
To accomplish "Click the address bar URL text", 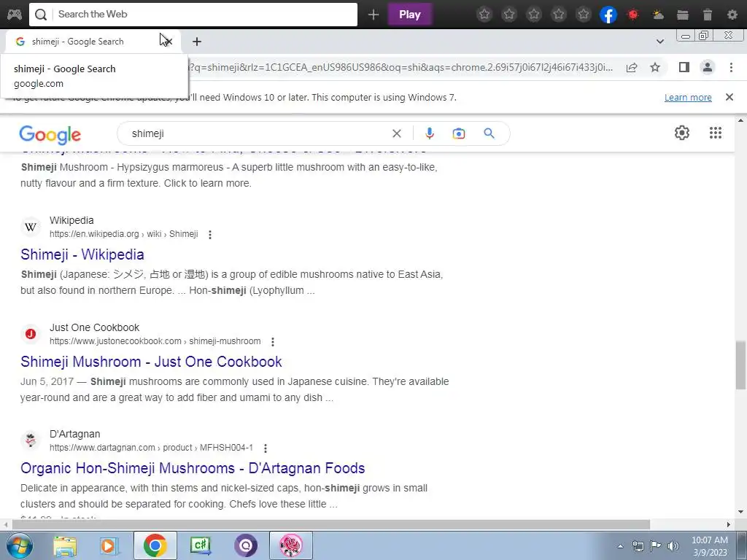I will click(400, 67).
